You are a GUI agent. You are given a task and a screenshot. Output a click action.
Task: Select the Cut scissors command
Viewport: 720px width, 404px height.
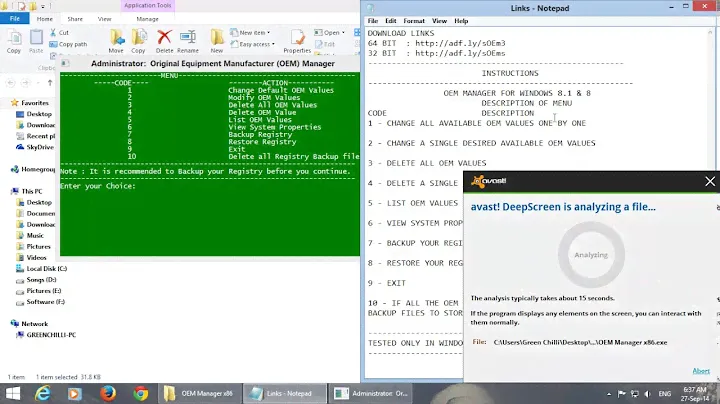(x=60, y=32)
